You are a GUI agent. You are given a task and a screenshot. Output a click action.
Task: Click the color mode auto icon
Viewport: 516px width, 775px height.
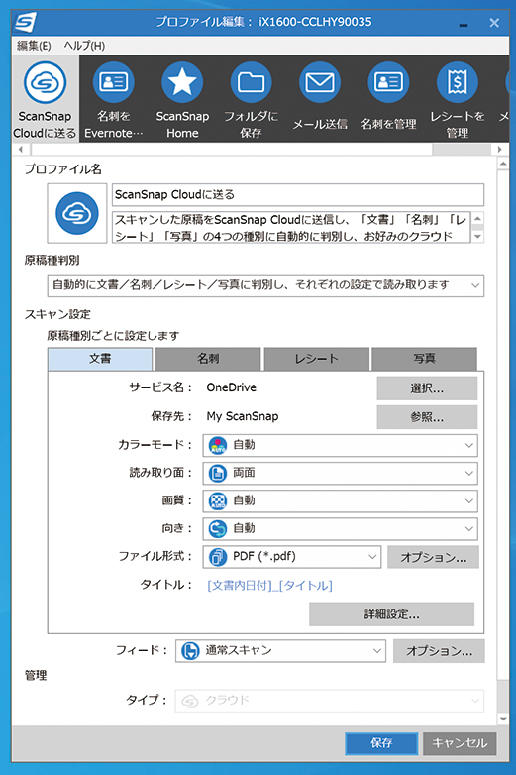point(218,445)
